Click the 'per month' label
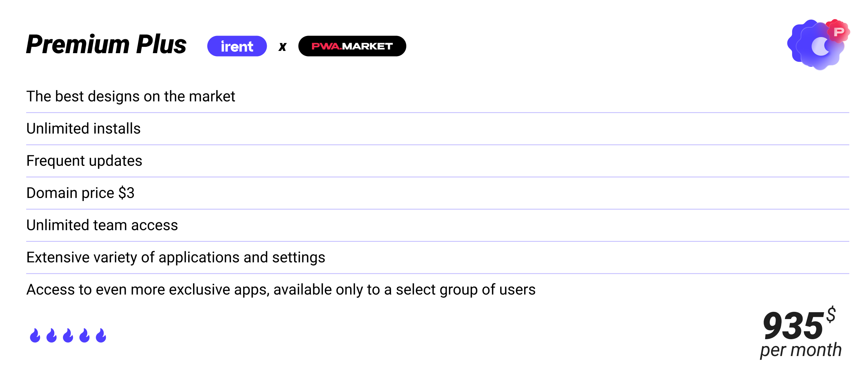868x374 pixels. [801, 350]
